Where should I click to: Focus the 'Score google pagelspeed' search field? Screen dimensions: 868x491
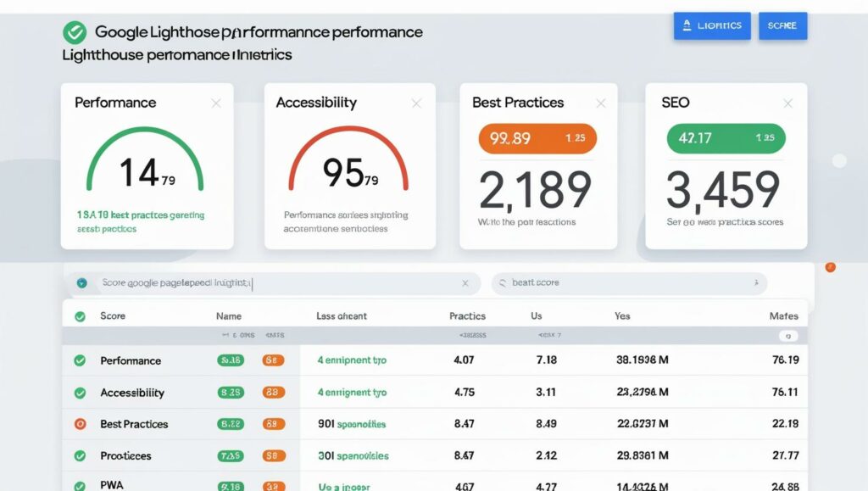(x=274, y=283)
